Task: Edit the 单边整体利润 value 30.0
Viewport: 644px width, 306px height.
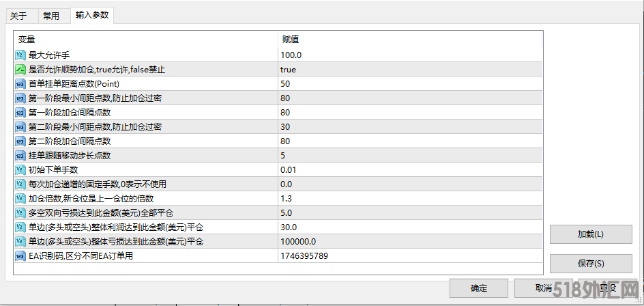Action: (410, 227)
